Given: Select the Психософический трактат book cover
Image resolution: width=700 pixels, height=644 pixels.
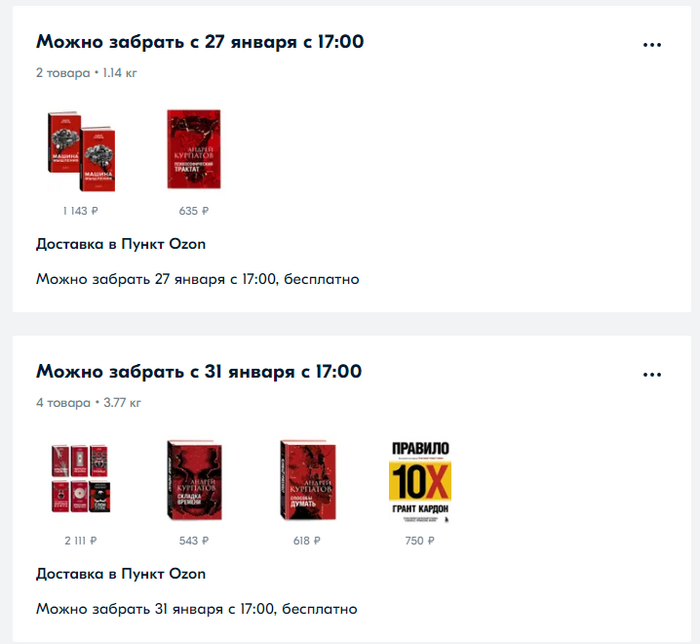Looking at the screenshot, I should pyautogui.click(x=194, y=149).
